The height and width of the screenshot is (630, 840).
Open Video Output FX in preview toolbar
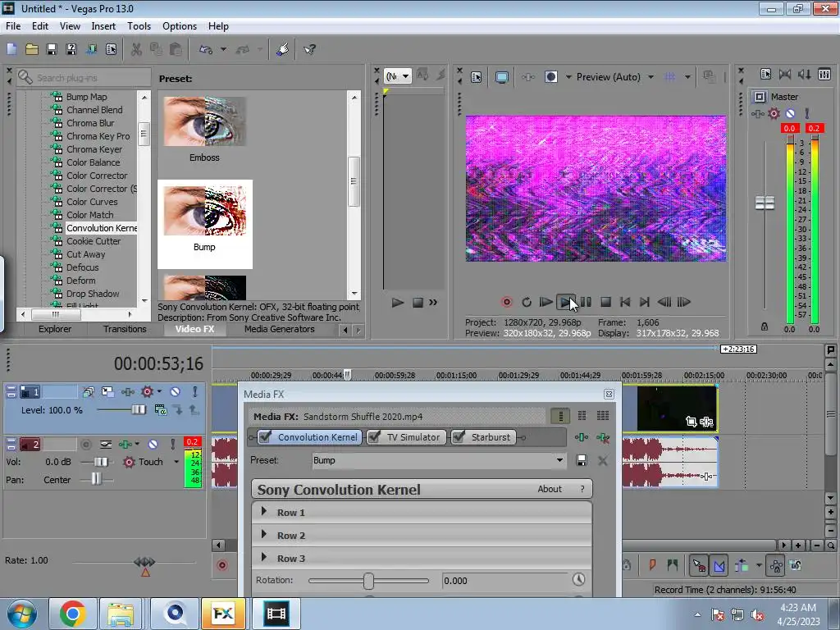click(527, 77)
